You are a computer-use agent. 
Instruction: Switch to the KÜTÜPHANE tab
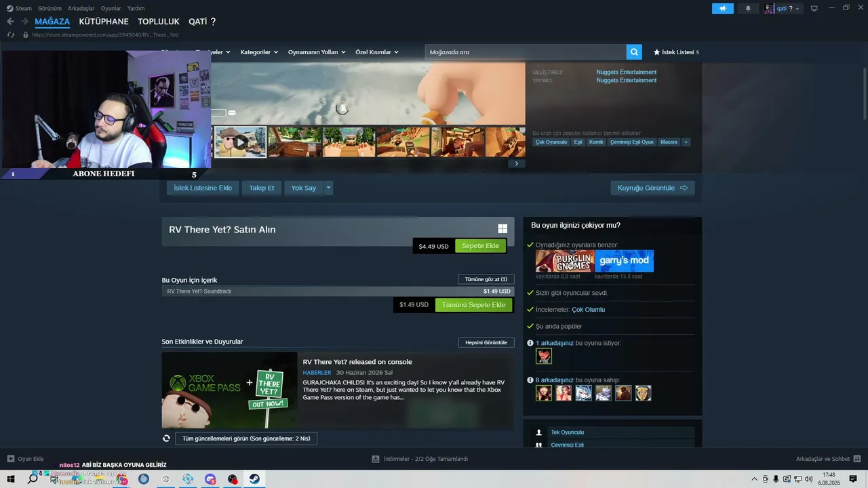[104, 22]
